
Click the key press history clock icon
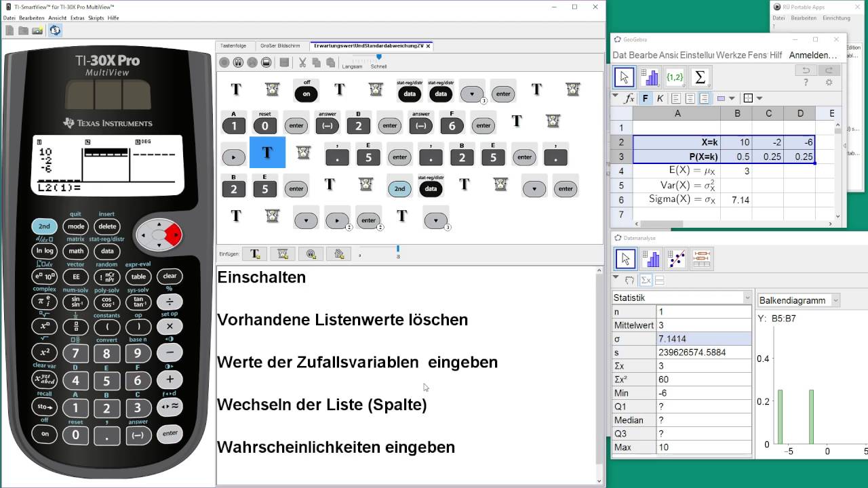55,30
